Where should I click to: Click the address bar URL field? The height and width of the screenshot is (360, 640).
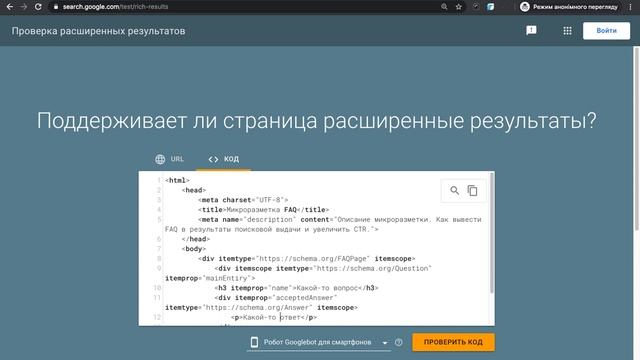(x=245, y=7)
